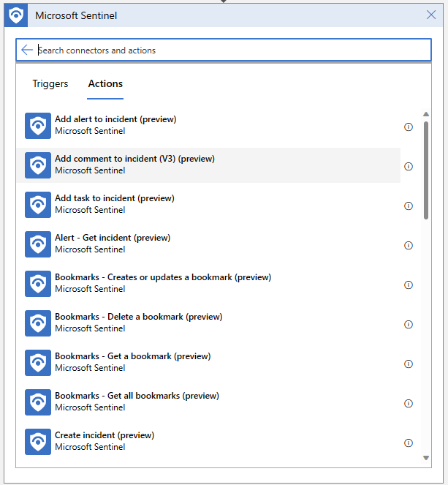Choose 'Add alert to incident (preview)' action
The width and height of the screenshot is (448, 485).
pyautogui.click(x=208, y=126)
